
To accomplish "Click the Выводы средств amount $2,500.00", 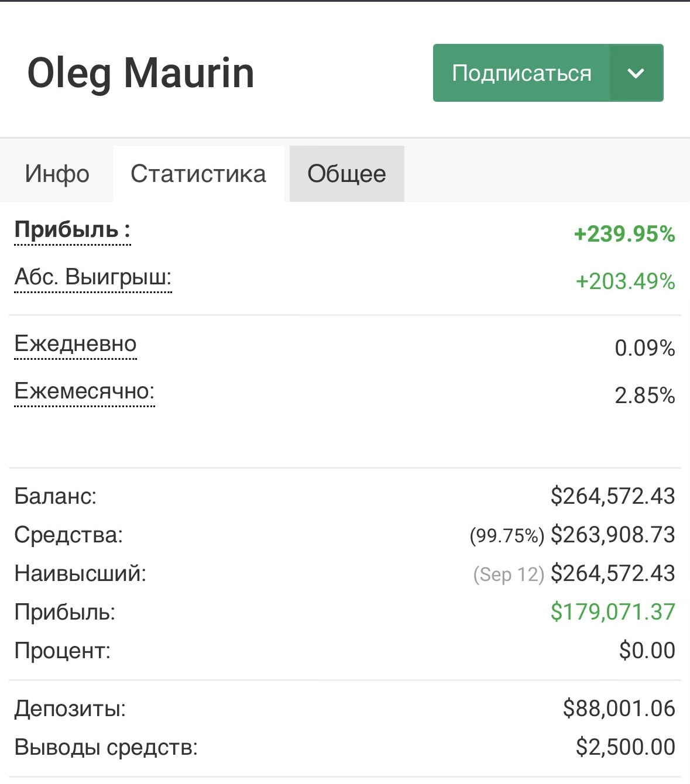I will (625, 747).
